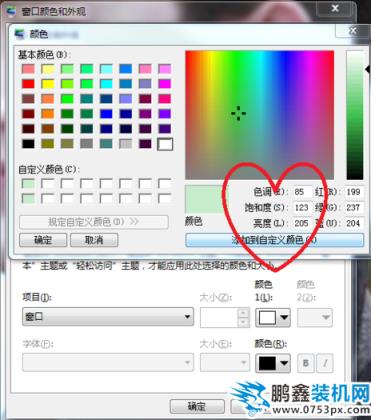Click the crosshair in the color spectrum
The height and width of the screenshot is (420, 371).
pyautogui.click(x=238, y=113)
